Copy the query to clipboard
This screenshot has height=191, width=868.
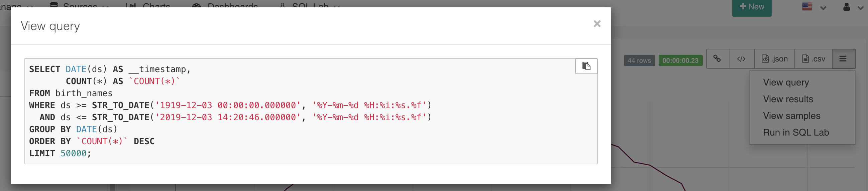pyautogui.click(x=586, y=66)
